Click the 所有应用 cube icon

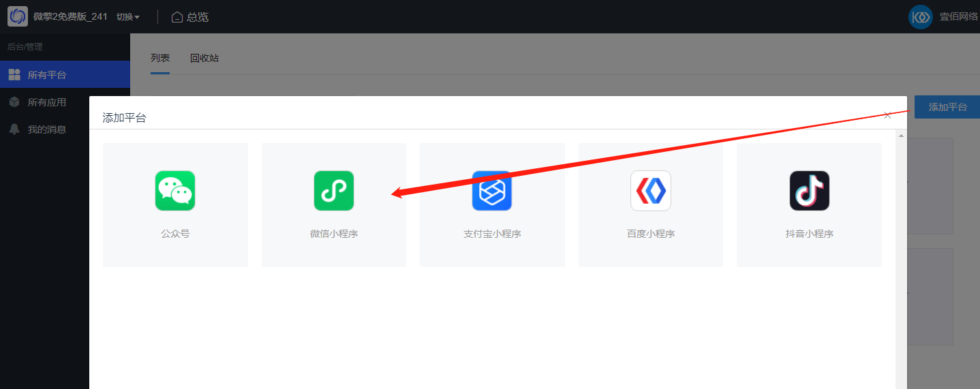14,102
